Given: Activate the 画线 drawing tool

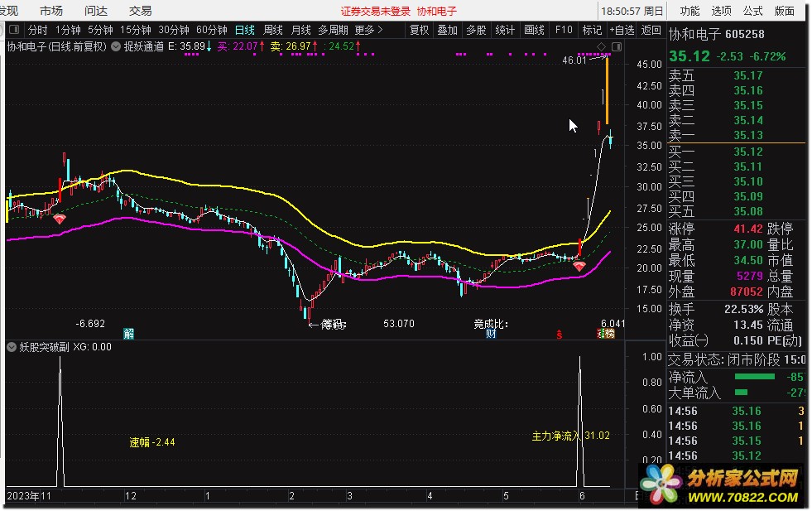Looking at the screenshot, I should [x=534, y=30].
